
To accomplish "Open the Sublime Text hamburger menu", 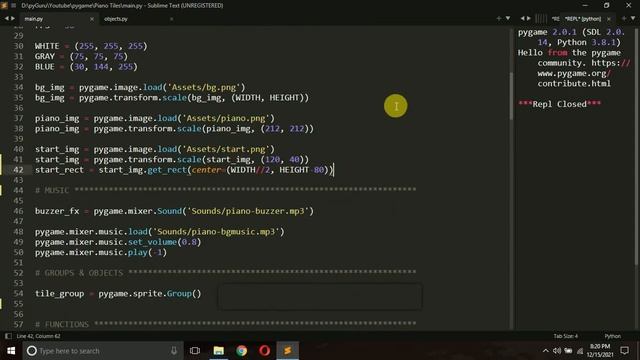I will [x=13, y=5].
